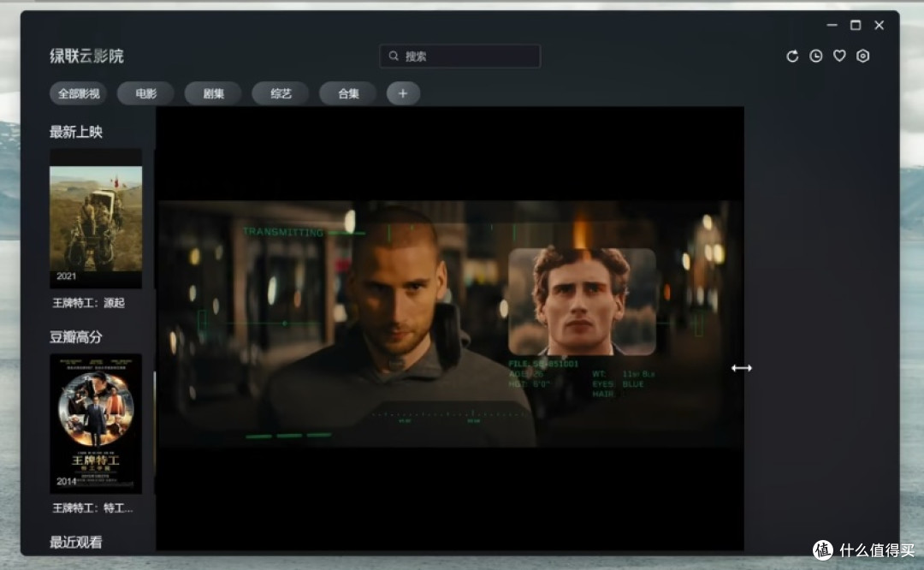
Task: Select the 全部影视 category tab
Action: tap(79, 93)
